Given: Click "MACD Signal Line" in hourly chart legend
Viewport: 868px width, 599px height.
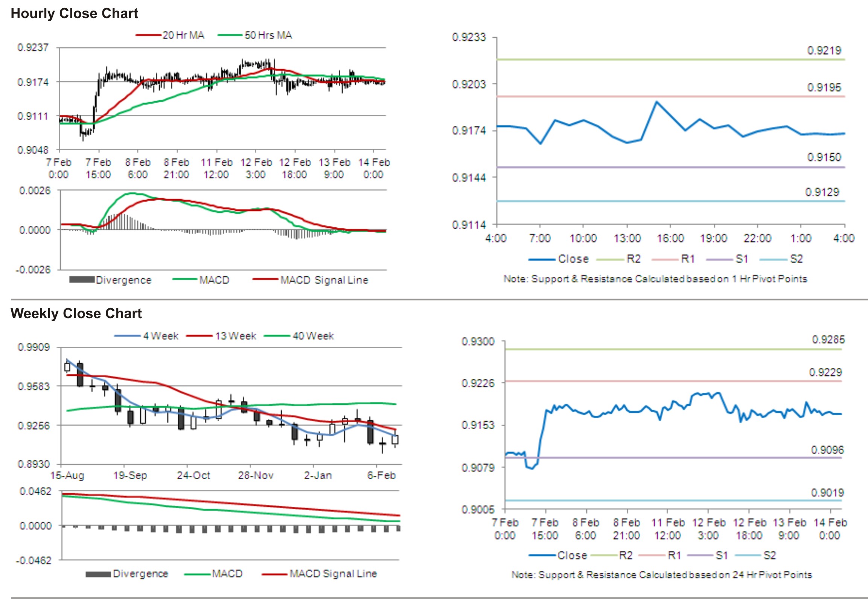Looking at the screenshot, I should click(x=324, y=280).
